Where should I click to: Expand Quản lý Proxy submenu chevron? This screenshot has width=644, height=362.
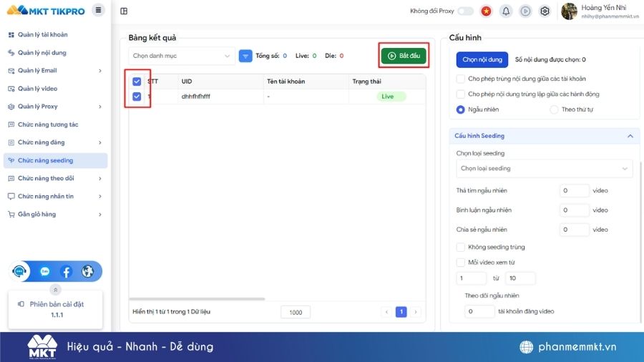[x=99, y=107]
